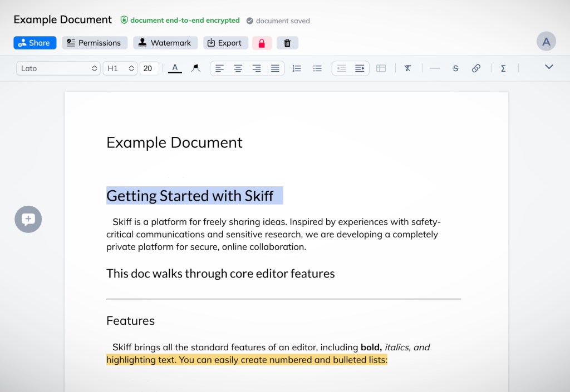
Task: Click the Export button
Action: pos(225,43)
